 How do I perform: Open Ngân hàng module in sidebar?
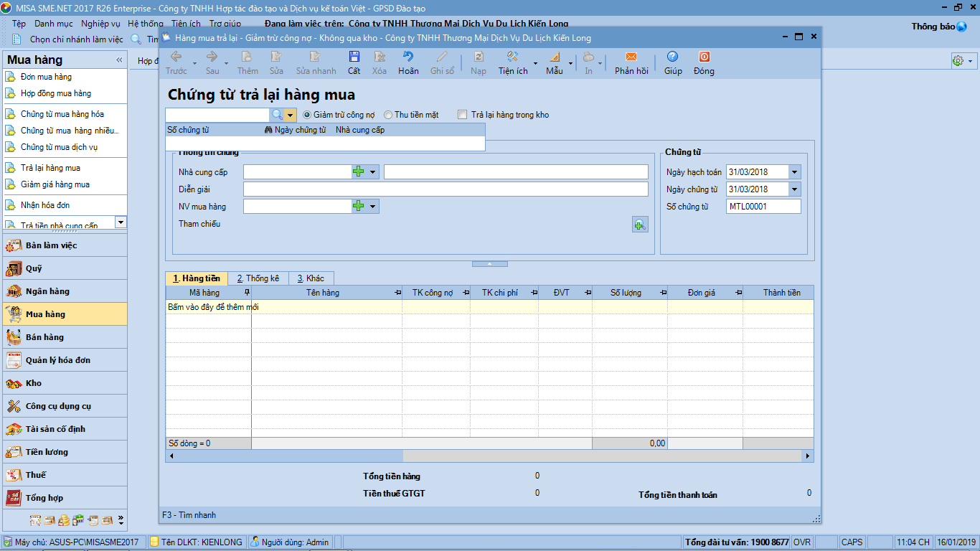[x=65, y=291]
